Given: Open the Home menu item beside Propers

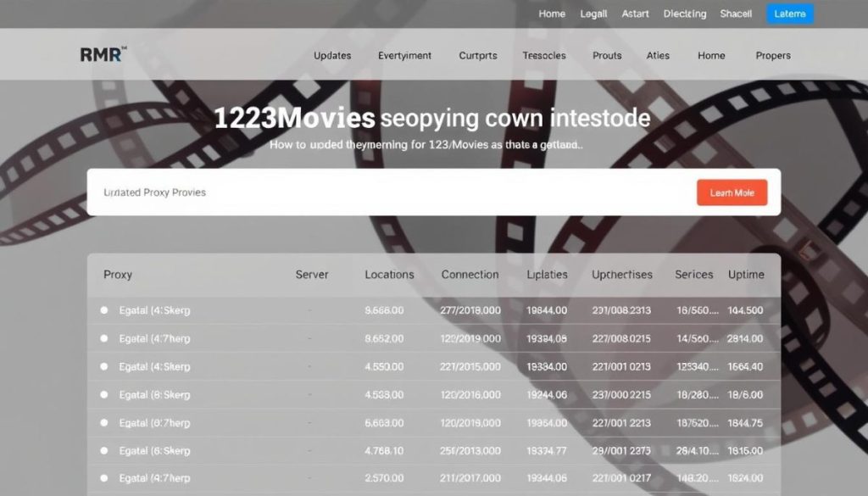Looking at the screenshot, I should [x=711, y=56].
